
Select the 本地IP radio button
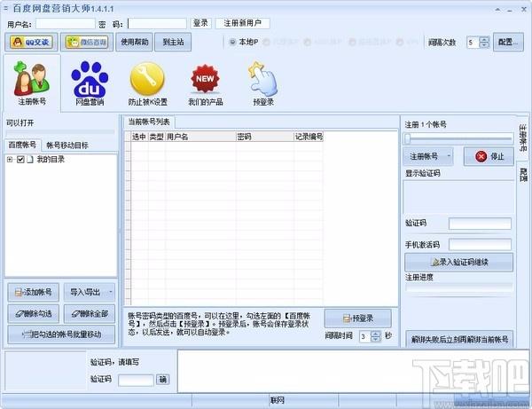(232, 42)
